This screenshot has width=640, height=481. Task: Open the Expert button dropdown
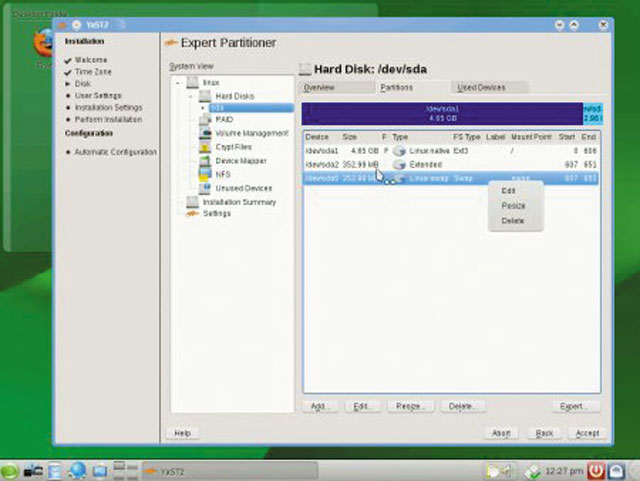[x=575, y=407]
